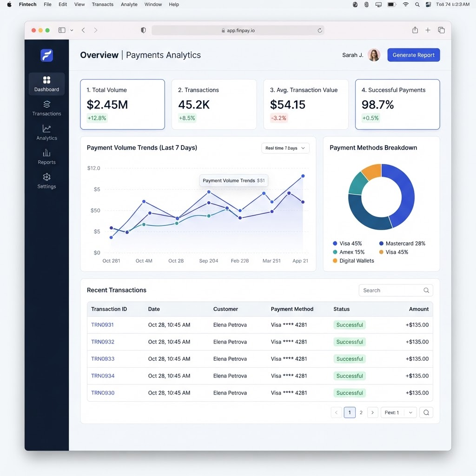
Task: Open the File menu
Action: coord(47,4)
